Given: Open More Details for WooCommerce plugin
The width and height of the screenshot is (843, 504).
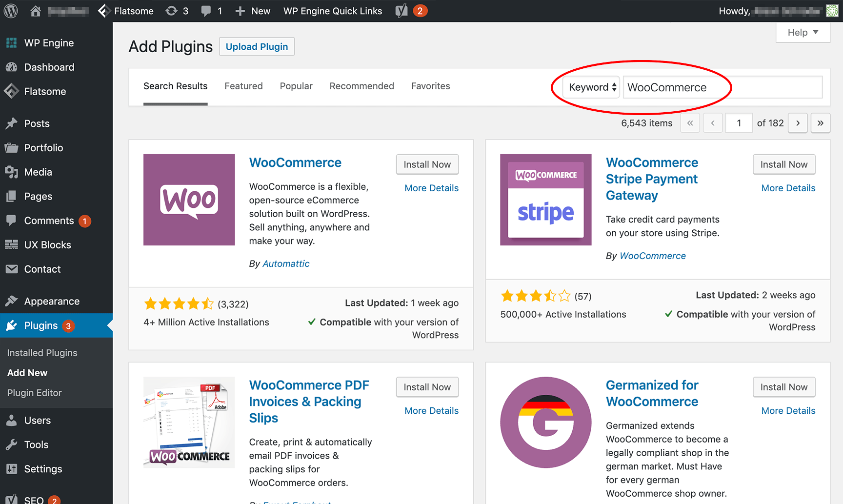Looking at the screenshot, I should [x=431, y=188].
